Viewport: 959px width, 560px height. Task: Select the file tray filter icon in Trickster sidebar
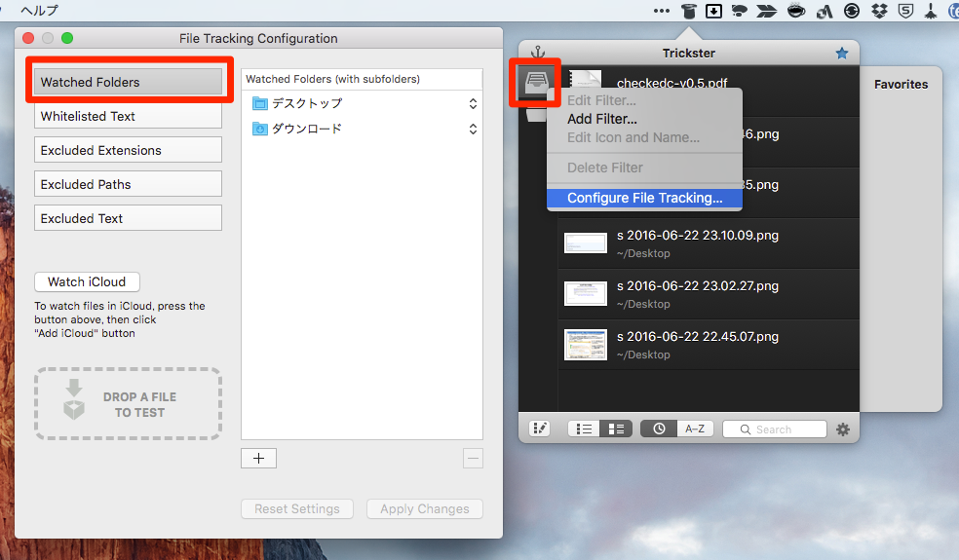(536, 82)
